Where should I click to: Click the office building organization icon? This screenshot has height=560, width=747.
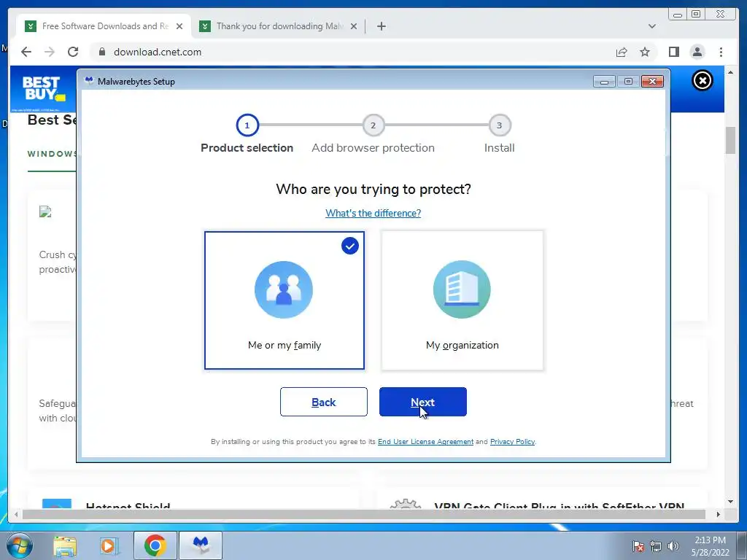[x=462, y=289]
